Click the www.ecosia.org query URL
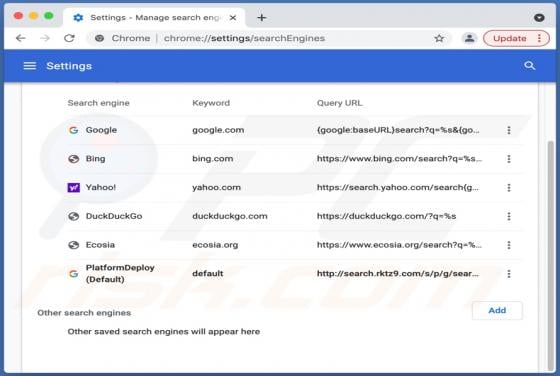560x376 pixels. click(x=399, y=245)
